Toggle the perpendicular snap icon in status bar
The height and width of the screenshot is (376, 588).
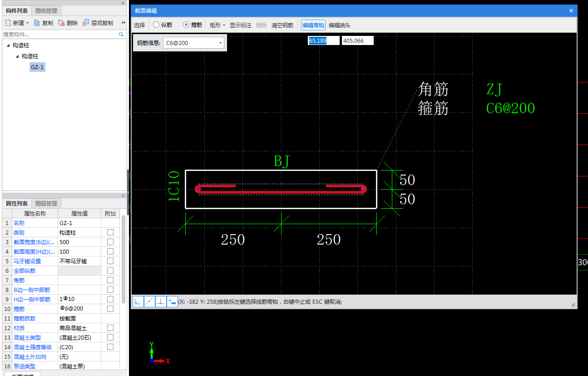point(161,301)
